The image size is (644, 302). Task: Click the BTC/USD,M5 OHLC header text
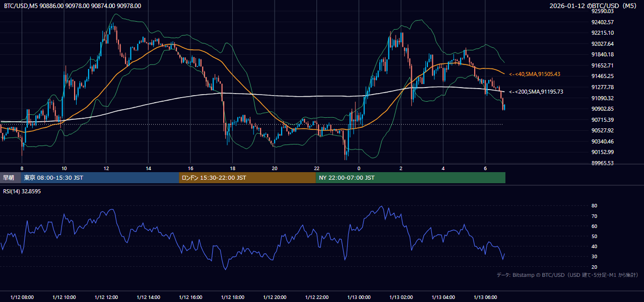pos(73,6)
